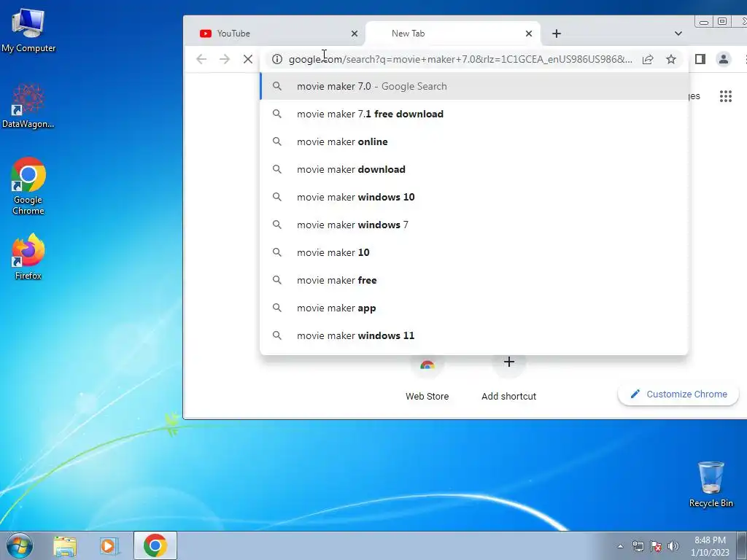Screen dimensions: 747x560
Task: Go forward to the next page
Action: click(x=225, y=59)
